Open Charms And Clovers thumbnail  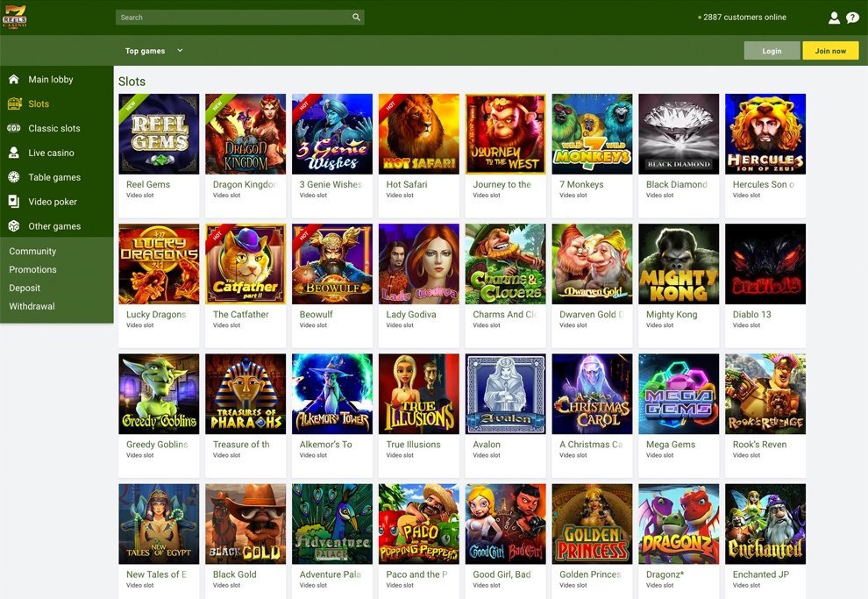coord(505,264)
